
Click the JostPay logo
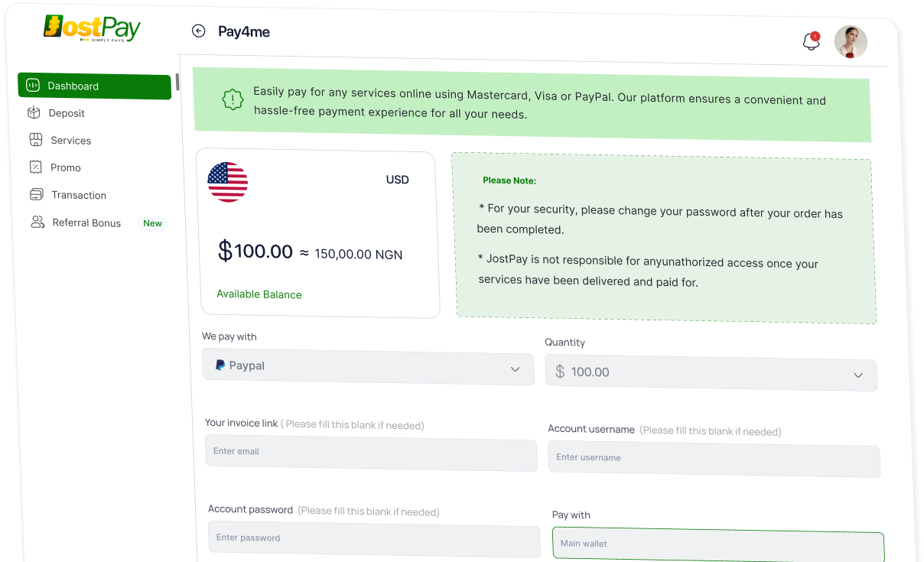(x=93, y=28)
